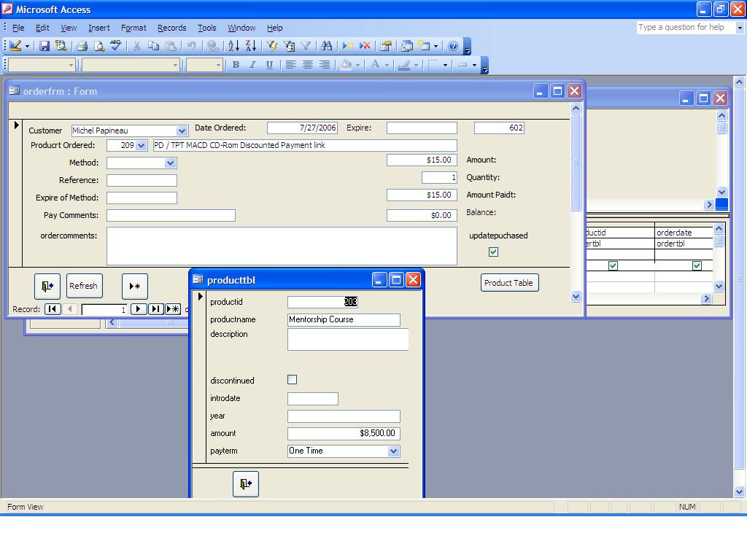Click Filter By Selection icon
This screenshot has height=560, width=747.
pos(272,46)
